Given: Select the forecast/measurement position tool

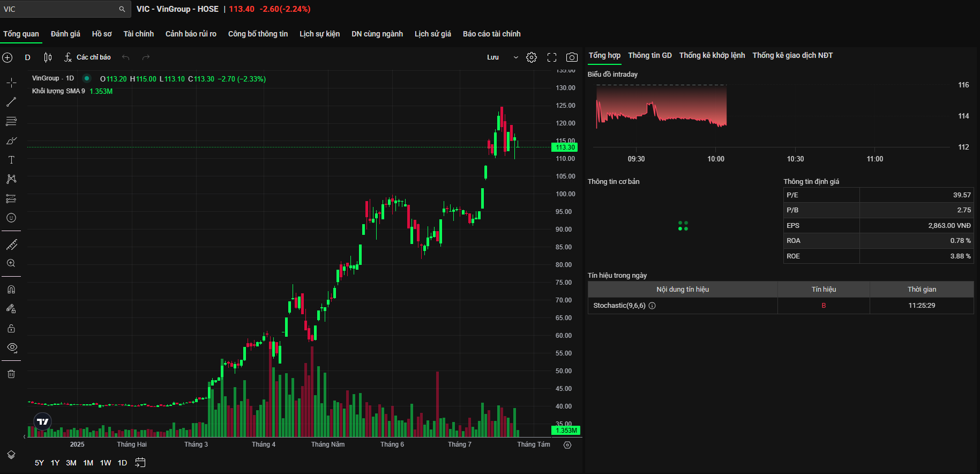Looking at the screenshot, I should (x=11, y=198).
